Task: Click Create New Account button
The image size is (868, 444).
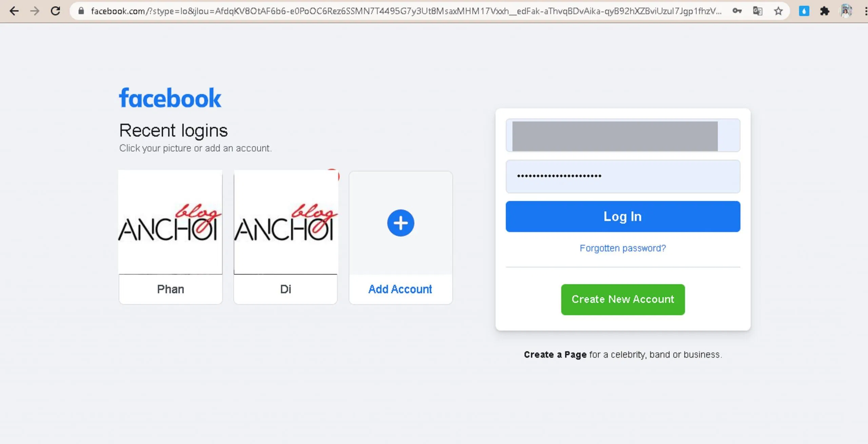Action: coord(623,300)
